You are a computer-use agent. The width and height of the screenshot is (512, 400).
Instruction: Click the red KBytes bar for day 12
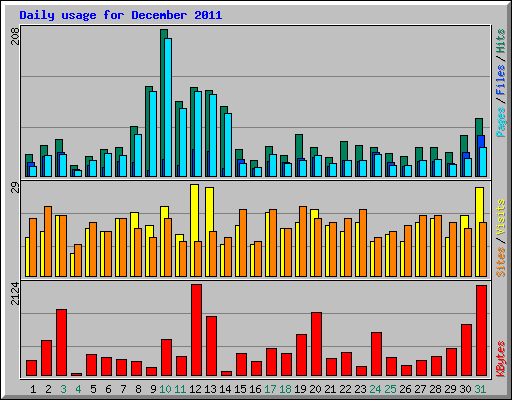pyautogui.click(x=196, y=330)
